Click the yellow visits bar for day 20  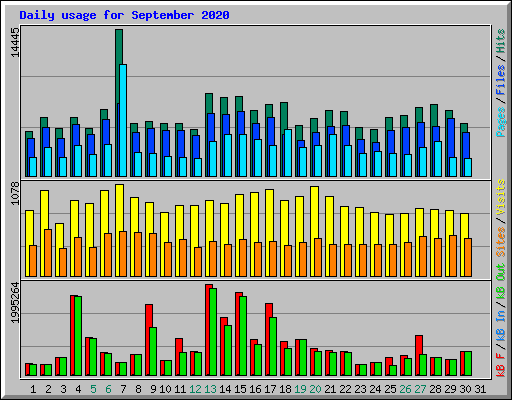[314, 213]
